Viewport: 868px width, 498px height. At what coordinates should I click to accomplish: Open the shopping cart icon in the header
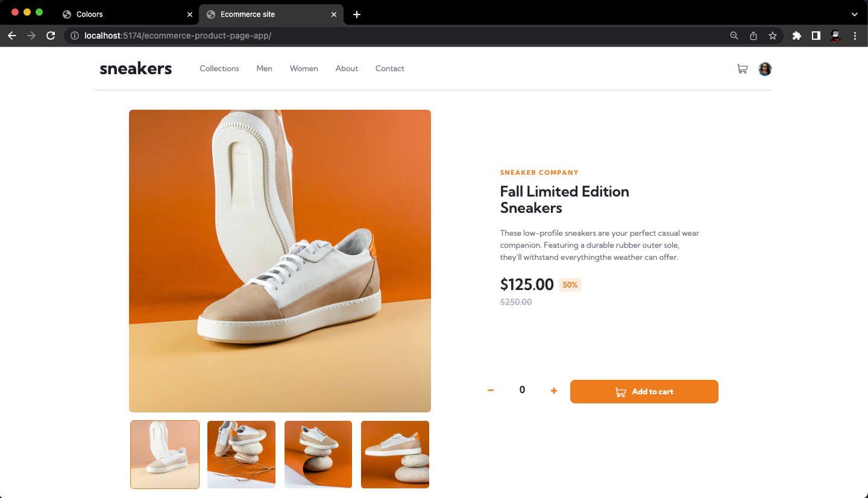(x=742, y=69)
